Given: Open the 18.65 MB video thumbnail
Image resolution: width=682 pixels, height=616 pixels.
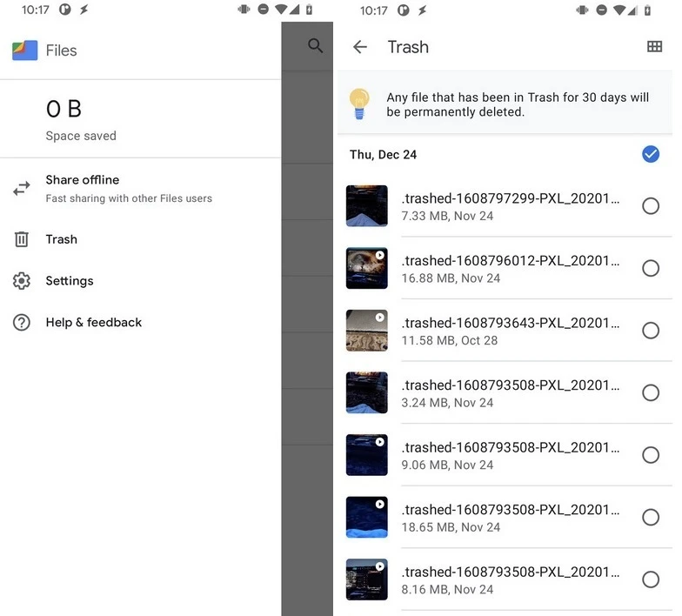Looking at the screenshot, I should click(366, 517).
